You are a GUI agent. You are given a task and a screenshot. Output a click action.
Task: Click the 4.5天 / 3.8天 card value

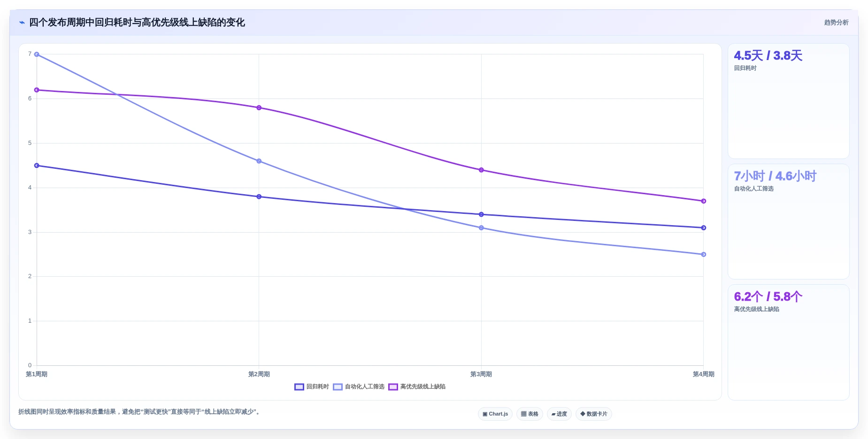click(x=768, y=56)
